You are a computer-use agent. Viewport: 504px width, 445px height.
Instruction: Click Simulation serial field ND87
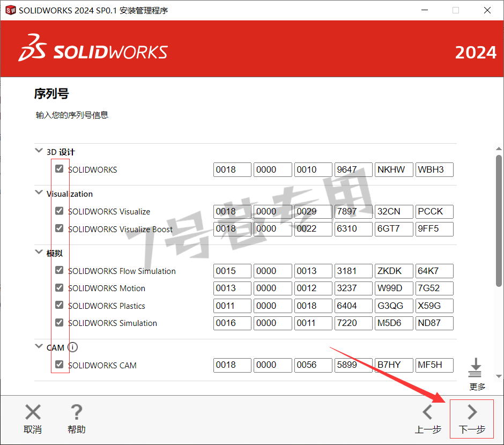[434, 323]
